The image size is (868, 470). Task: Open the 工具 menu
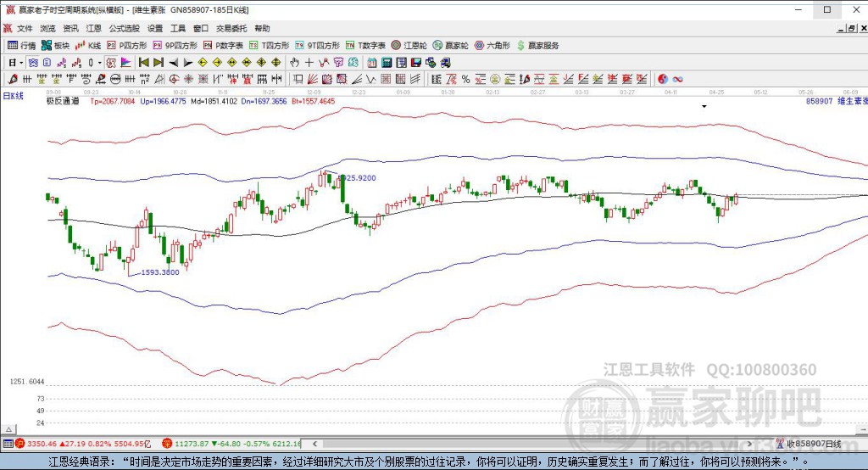[178, 28]
